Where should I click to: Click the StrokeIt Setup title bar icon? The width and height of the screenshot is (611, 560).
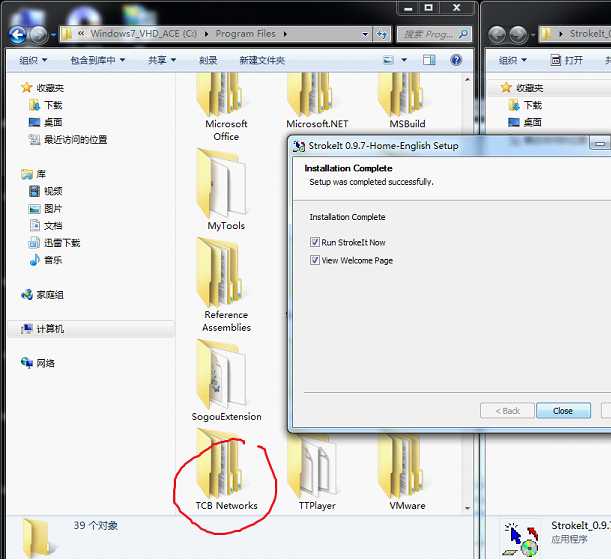[x=299, y=146]
